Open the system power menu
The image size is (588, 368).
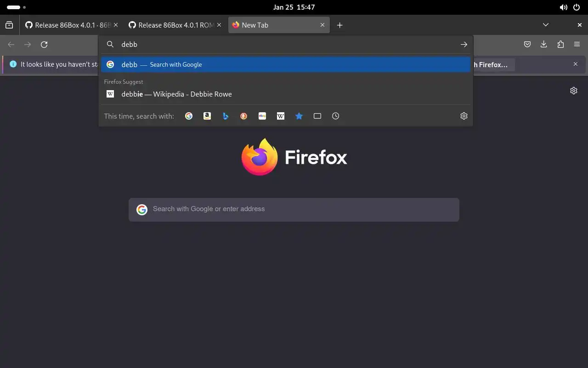pos(577,7)
